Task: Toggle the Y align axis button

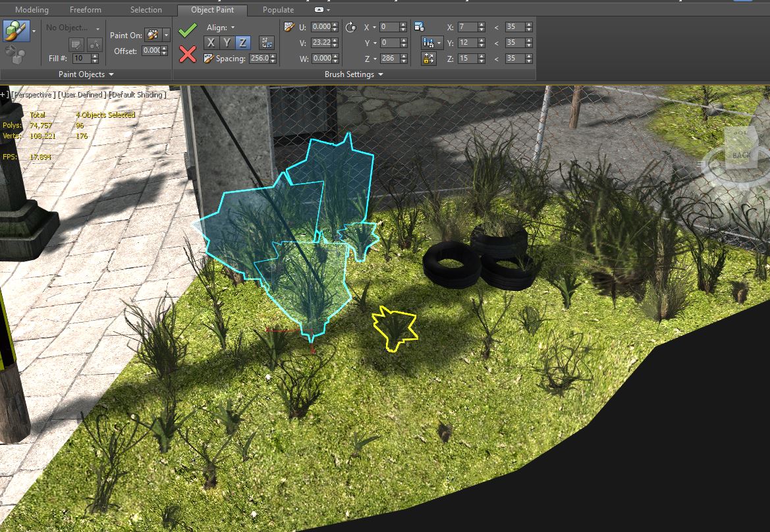Action: [227, 43]
